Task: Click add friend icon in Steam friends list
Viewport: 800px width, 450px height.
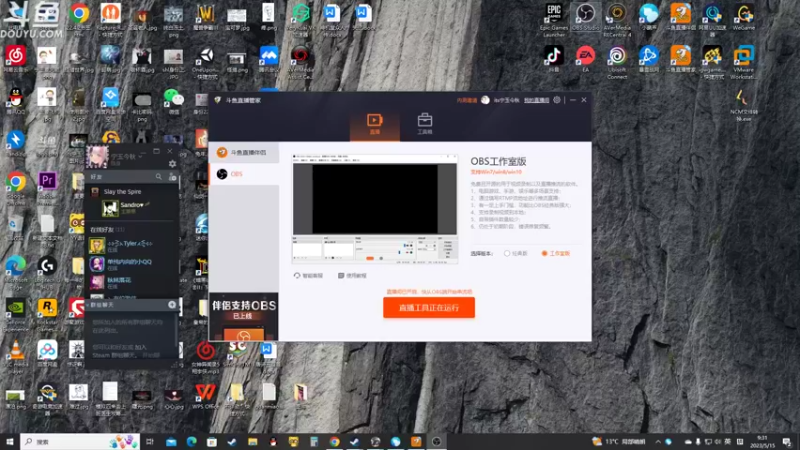Action: coord(172,177)
